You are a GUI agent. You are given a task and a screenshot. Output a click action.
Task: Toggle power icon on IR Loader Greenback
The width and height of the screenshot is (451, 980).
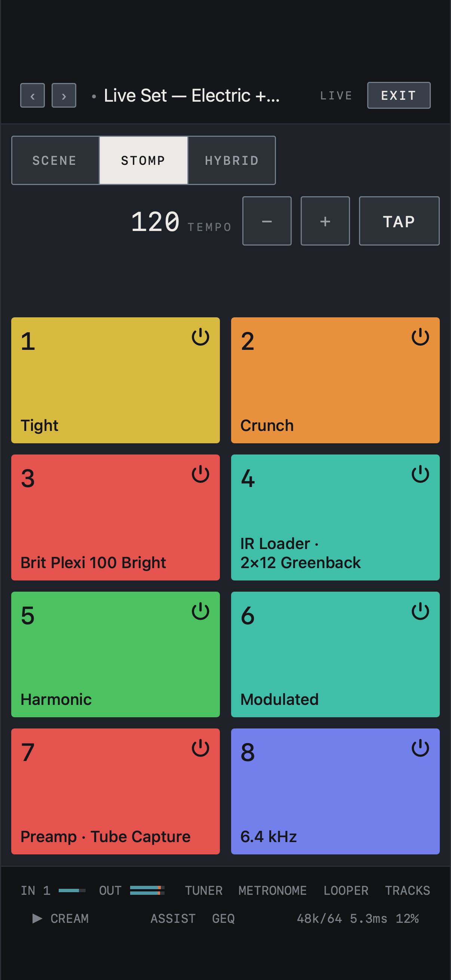click(x=420, y=474)
